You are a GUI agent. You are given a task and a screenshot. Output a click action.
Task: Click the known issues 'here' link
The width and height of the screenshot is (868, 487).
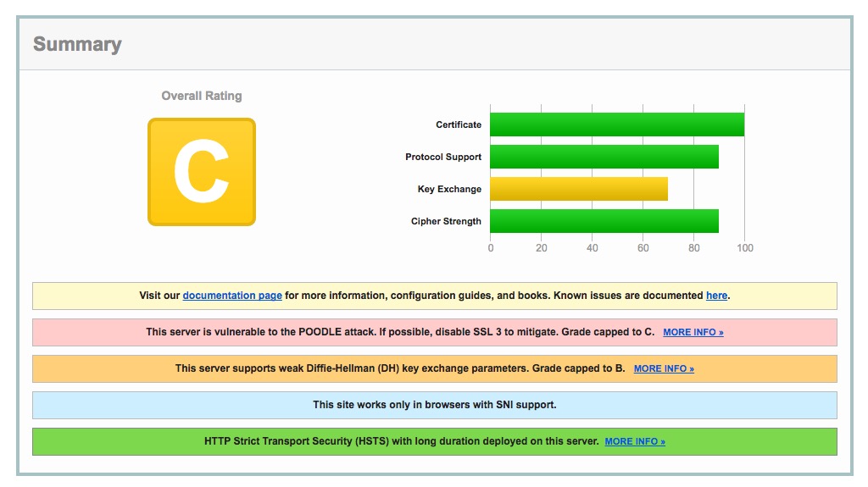tap(716, 296)
